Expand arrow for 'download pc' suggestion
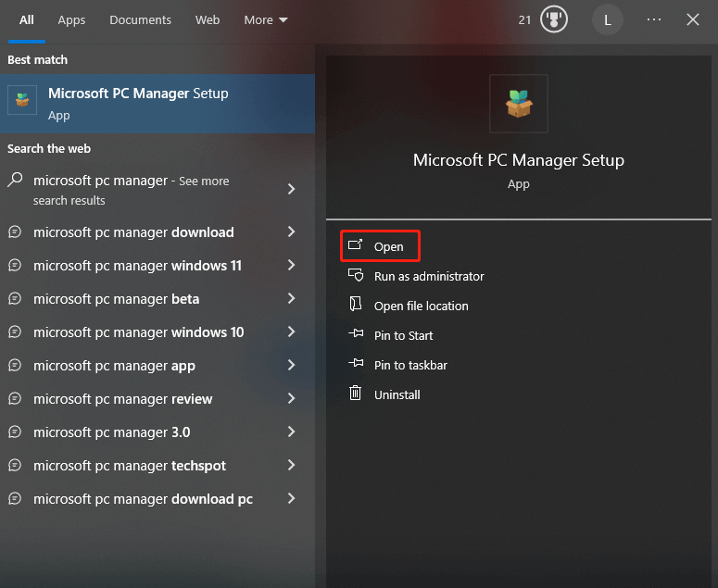Image resolution: width=718 pixels, height=588 pixels. [x=291, y=499]
